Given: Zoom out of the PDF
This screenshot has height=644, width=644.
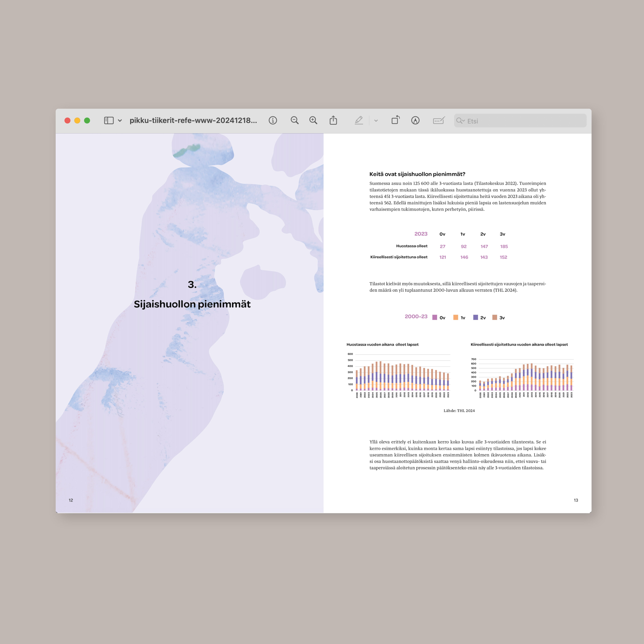Looking at the screenshot, I should (294, 120).
